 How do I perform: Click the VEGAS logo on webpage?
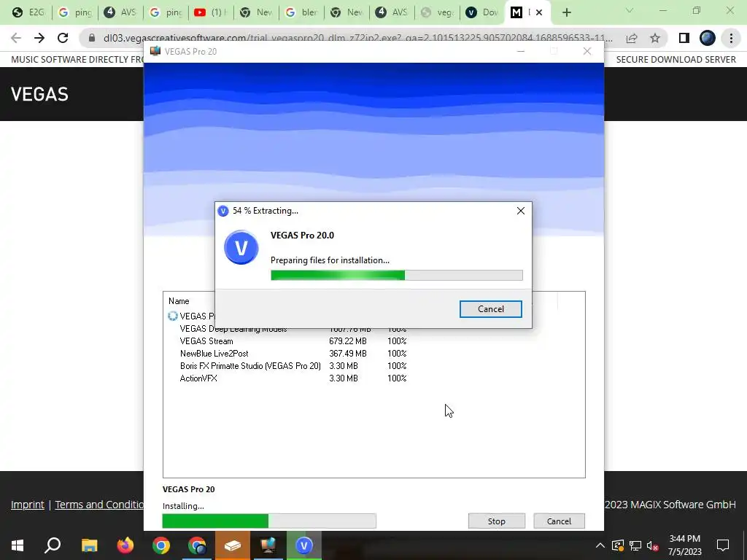[39, 94]
